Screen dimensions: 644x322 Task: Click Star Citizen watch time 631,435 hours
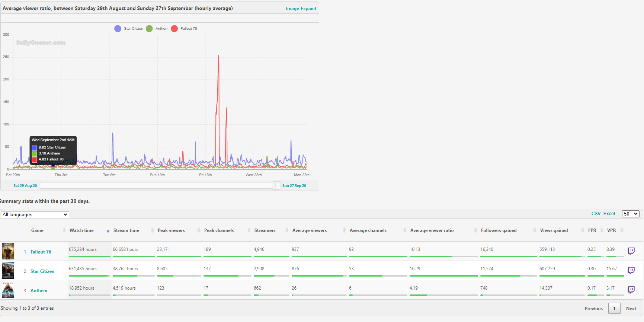point(83,269)
